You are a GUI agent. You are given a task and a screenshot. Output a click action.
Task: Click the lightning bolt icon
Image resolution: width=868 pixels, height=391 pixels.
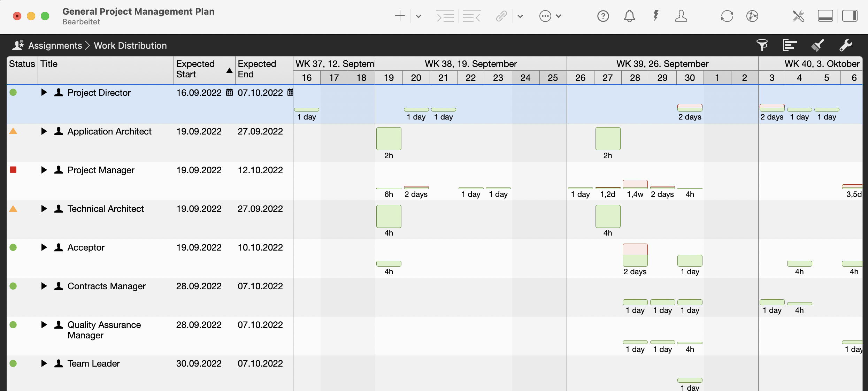656,16
